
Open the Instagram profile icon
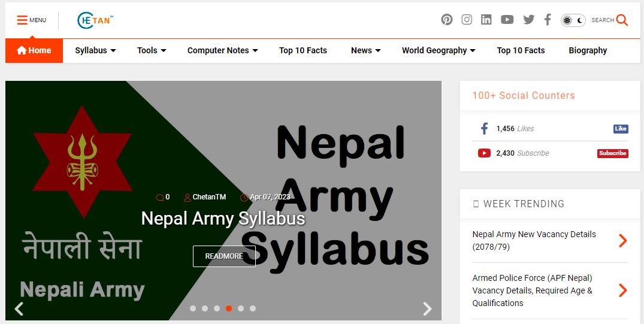tap(467, 20)
